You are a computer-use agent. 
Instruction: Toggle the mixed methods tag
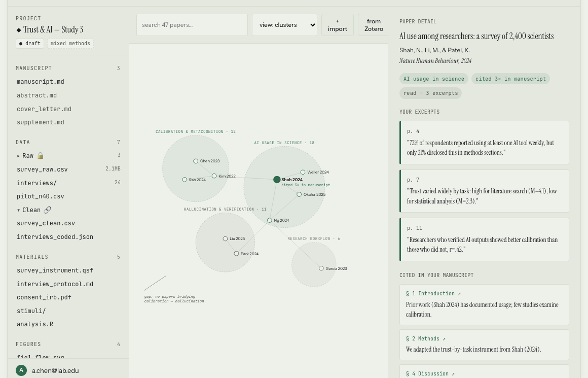pyautogui.click(x=70, y=44)
